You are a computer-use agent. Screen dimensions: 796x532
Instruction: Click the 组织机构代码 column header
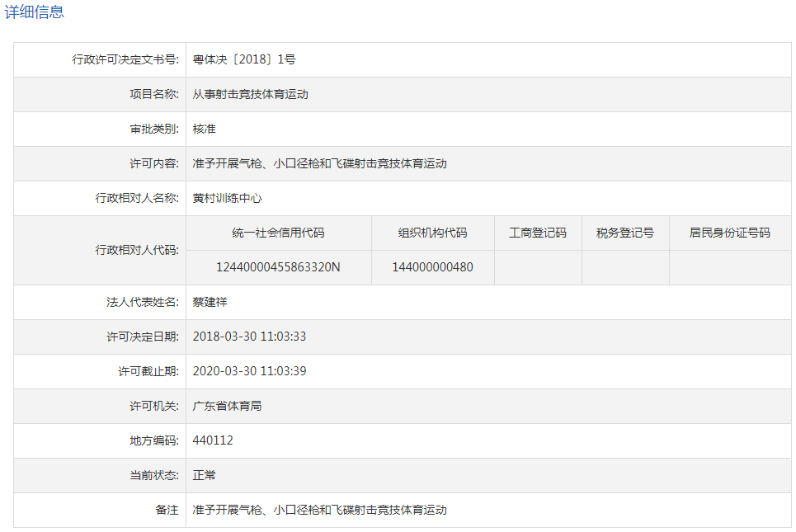pos(432,233)
